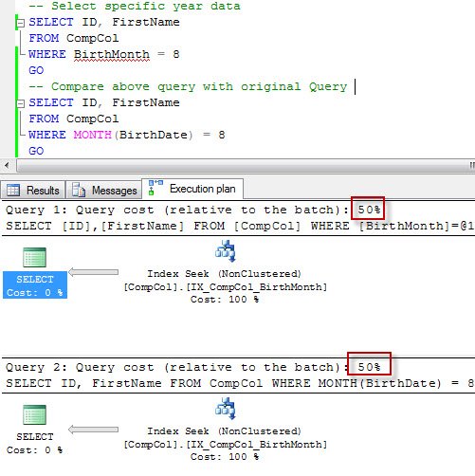This screenshot has height=476, width=475.
Task: Click the Results tab grid icon
Action: click(x=13, y=190)
